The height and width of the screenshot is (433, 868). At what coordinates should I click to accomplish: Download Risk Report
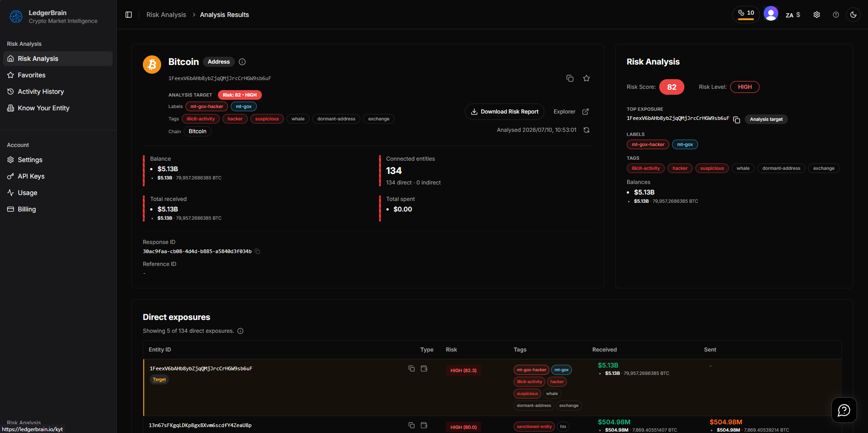[x=505, y=112]
